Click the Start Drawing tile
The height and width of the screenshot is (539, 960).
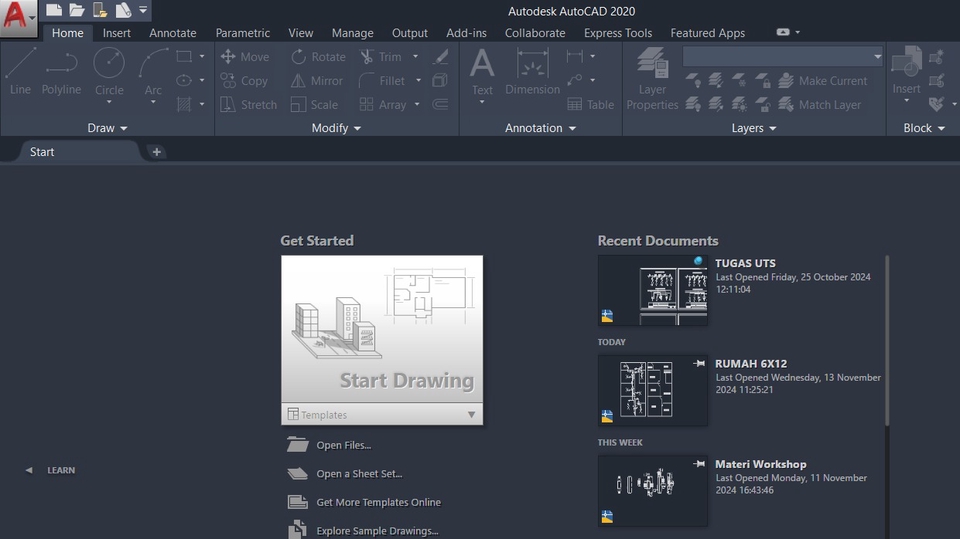coord(382,329)
